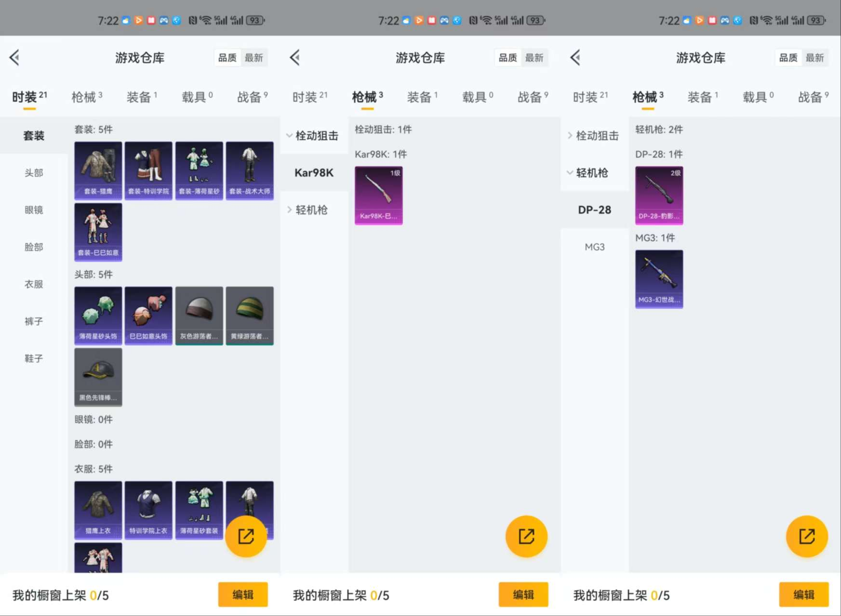The height and width of the screenshot is (616, 841).
Task: Choose the MG3 skin thumbnail
Action: pos(659,279)
